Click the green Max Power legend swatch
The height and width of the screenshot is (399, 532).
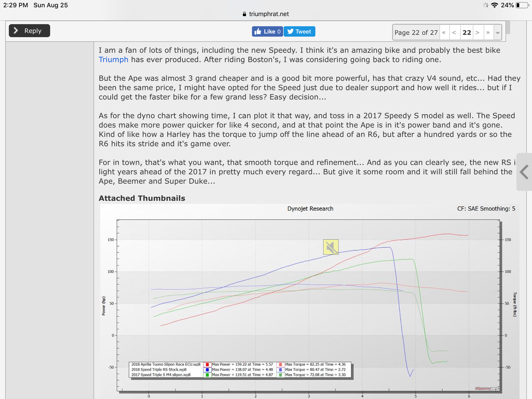[207, 375]
